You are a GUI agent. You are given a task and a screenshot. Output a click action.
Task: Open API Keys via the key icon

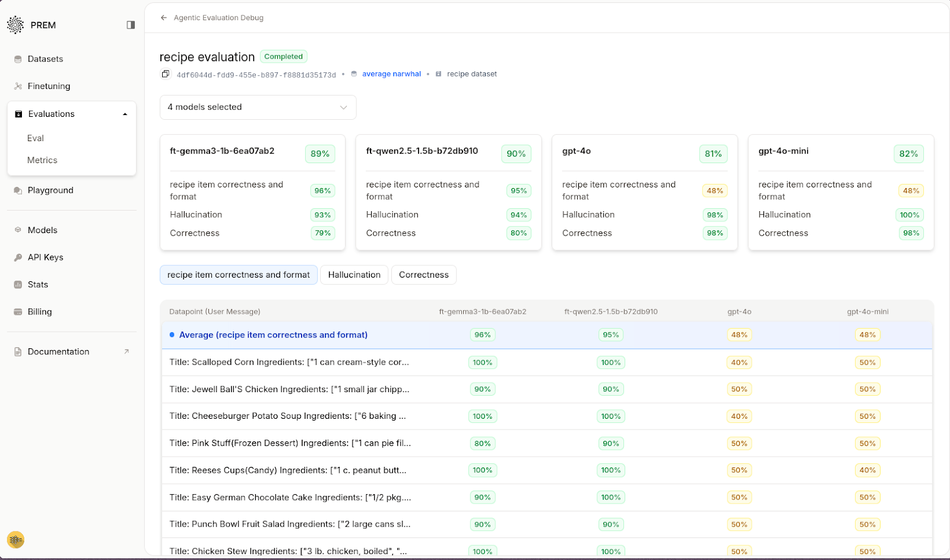(x=17, y=257)
